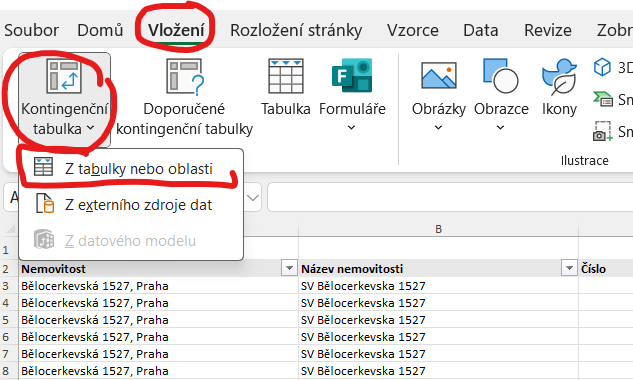Click the Ikony duck icon

click(x=559, y=76)
